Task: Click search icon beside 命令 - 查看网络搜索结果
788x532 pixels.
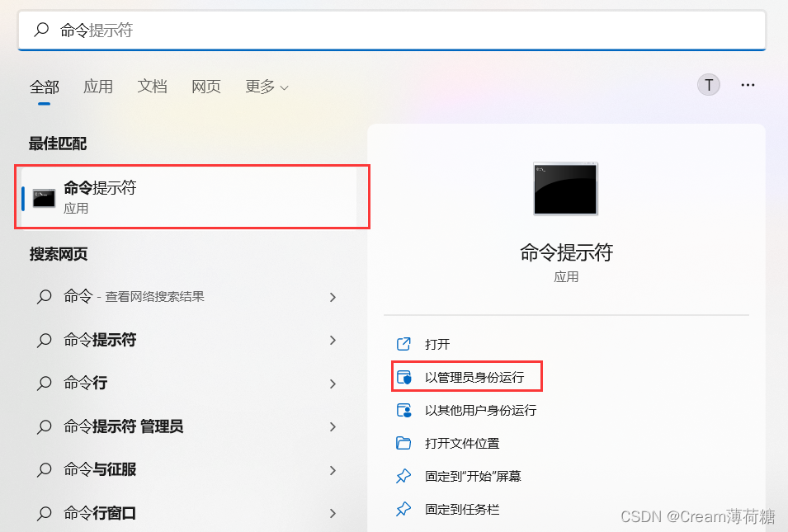Action: pos(45,297)
